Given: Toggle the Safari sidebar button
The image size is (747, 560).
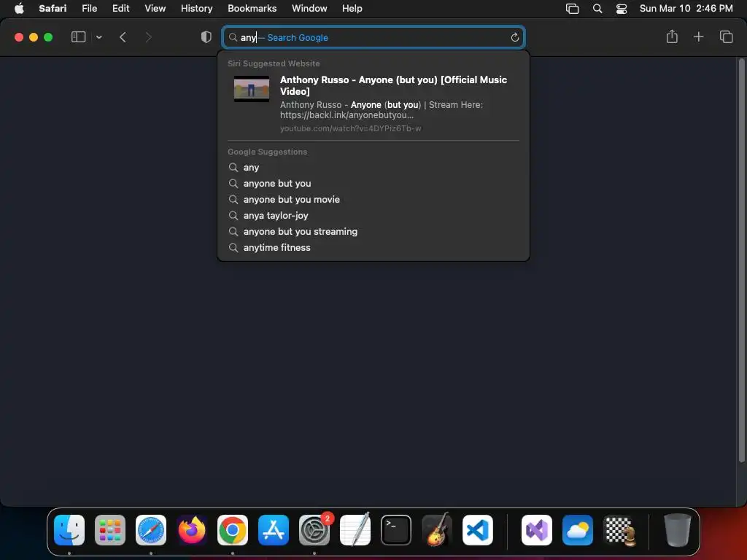Looking at the screenshot, I should (x=78, y=37).
